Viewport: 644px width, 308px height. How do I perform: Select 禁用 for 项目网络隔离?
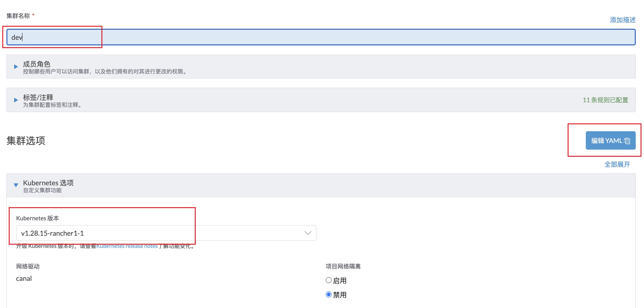pos(328,294)
